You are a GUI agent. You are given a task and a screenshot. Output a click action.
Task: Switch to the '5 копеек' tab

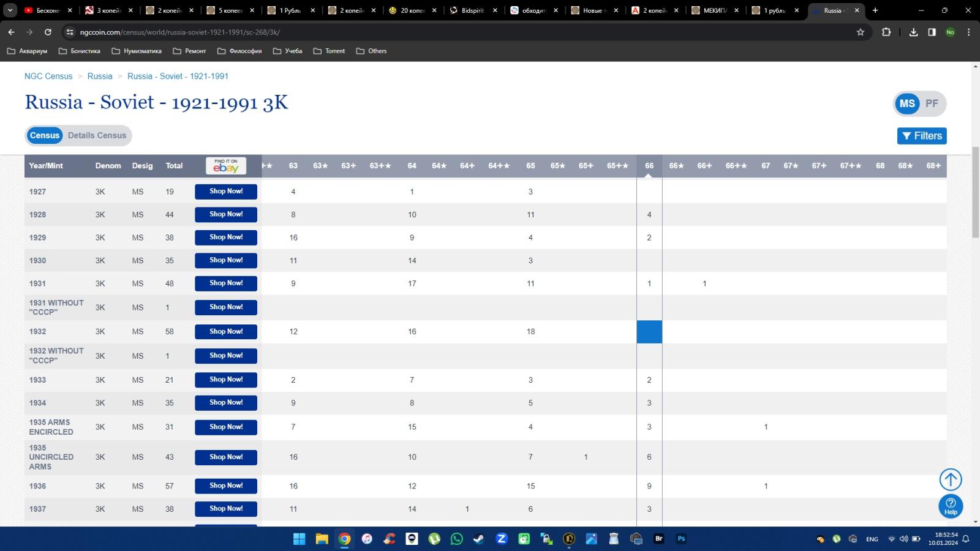(230, 10)
